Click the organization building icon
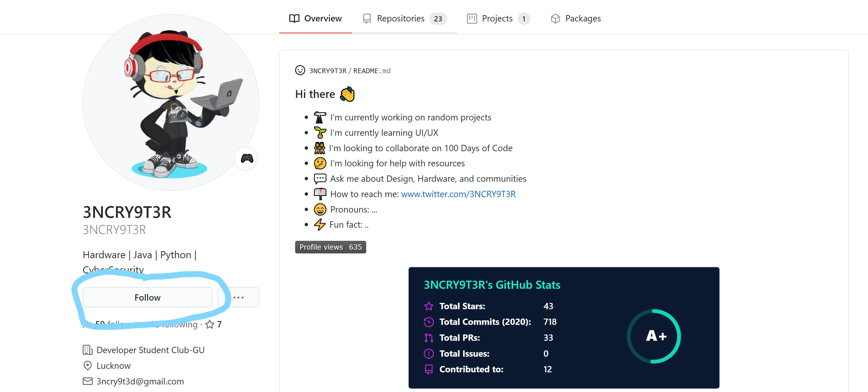Viewport: 868px width, 392px height. point(87,350)
